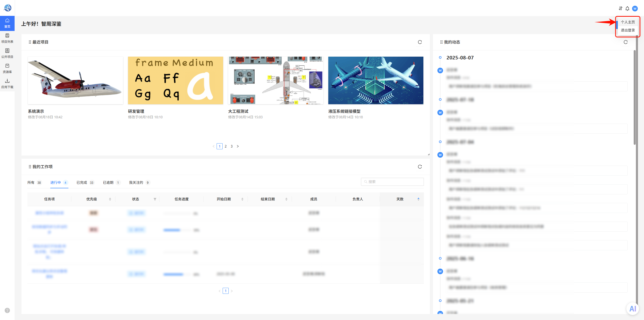This screenshot has width=644, height=320.
Task: Switch to the 我关注的 tab
Action: point(139,183)
